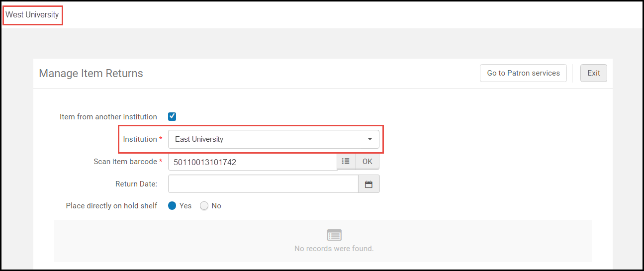
Task: Select Yes for place on hold shelf
Action: coord(172,206)
